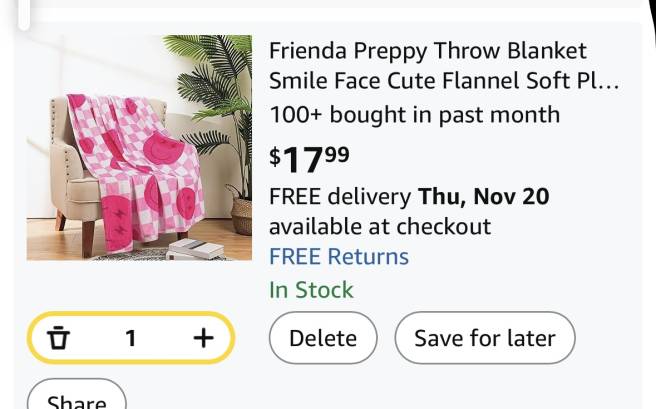Click the available at checkout text
This screenshot has height=409, width=656.
pyautogui.click(x=379, y=226)
